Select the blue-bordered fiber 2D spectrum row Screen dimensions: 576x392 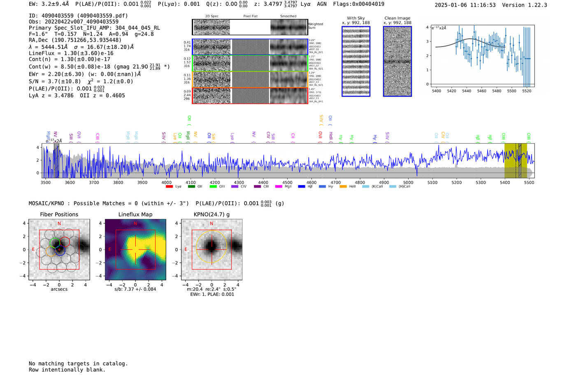click(x=250, y=47)
